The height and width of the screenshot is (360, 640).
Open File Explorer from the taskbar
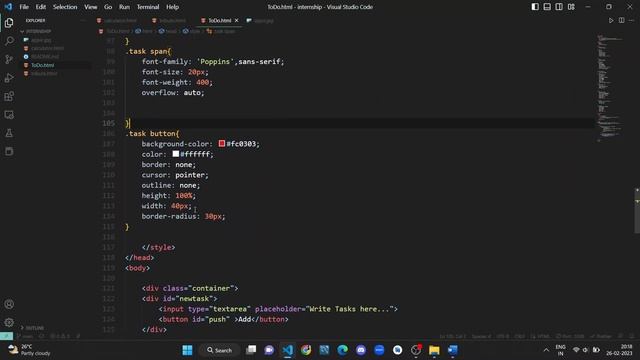(434, 350)
